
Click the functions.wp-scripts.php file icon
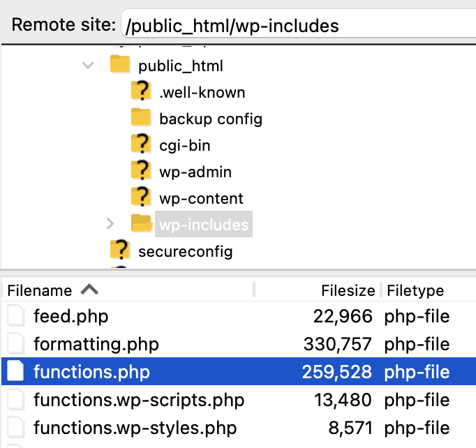click(x=16, y=399)
